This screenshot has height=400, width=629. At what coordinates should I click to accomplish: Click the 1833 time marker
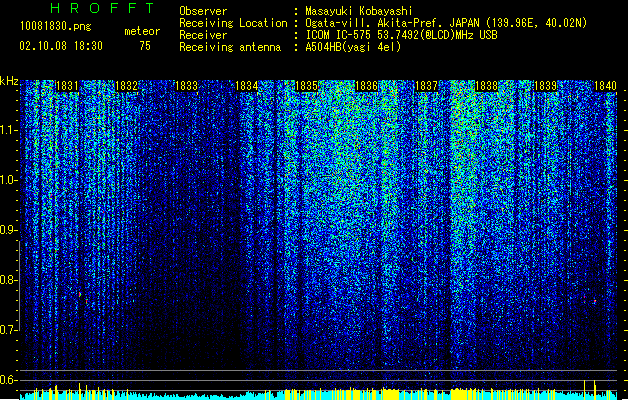[187, 86]
